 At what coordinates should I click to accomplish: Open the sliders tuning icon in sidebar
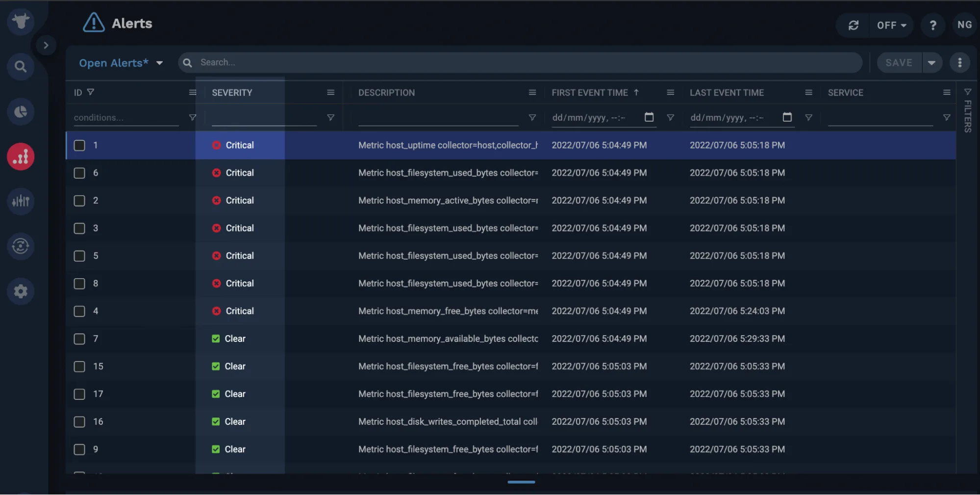coord(21,201)
